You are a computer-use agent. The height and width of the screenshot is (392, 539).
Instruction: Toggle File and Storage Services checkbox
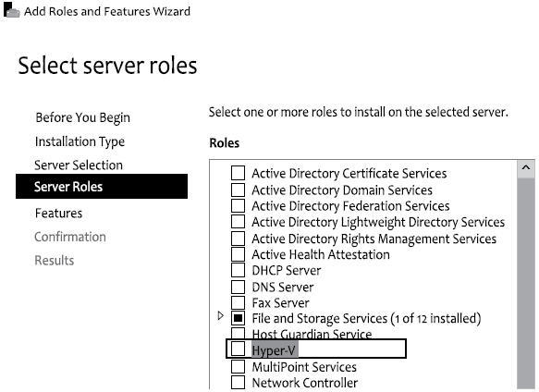238,318
